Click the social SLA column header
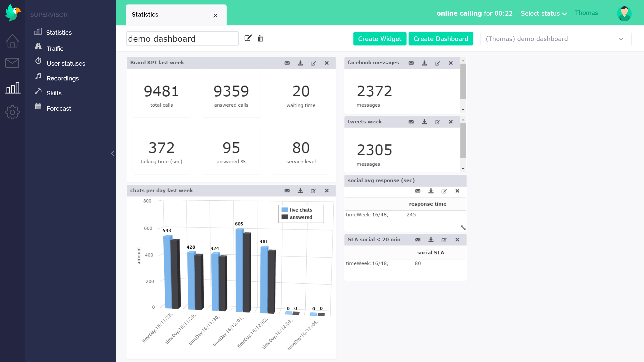 coord(430,253)
